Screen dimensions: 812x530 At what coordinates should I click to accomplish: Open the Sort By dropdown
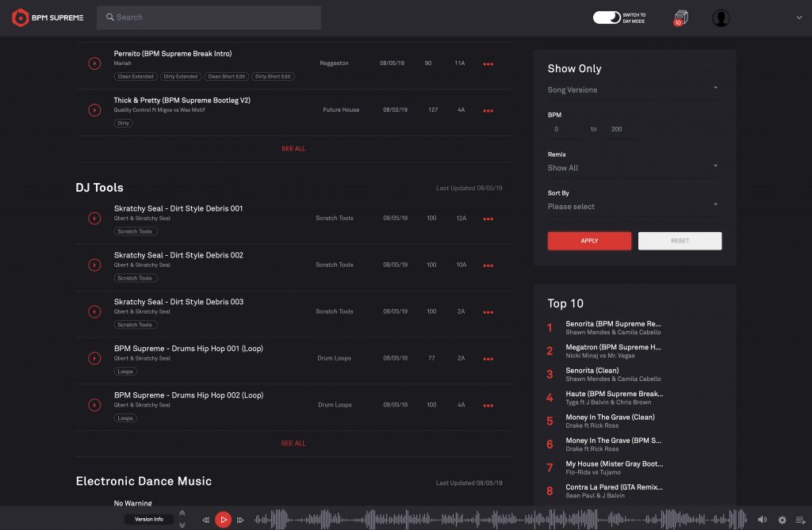pos(633,206)
